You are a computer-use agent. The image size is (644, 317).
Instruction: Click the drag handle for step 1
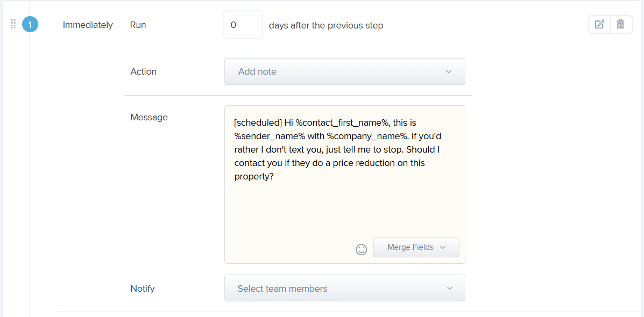click(x=13, y=24)
